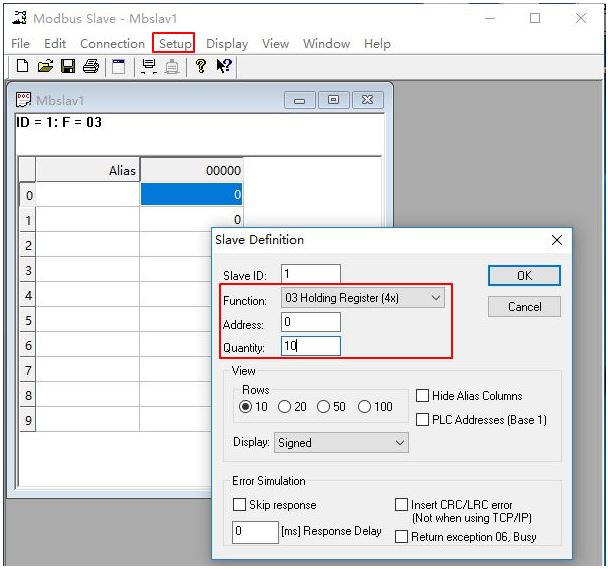The height and width of the screenshot is (569, 608).
Task: Minimize the Mbslav1 child window
Action: [299, 100]
